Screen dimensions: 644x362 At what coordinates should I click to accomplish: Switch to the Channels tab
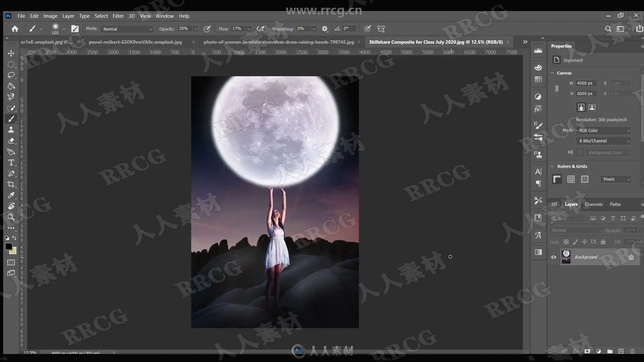tap(593, 204)
